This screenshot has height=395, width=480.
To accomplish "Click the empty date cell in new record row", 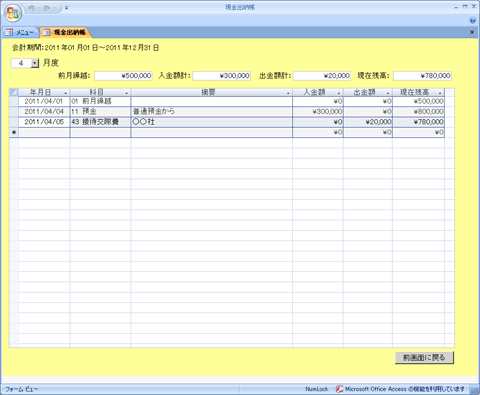I will (44, 132).
